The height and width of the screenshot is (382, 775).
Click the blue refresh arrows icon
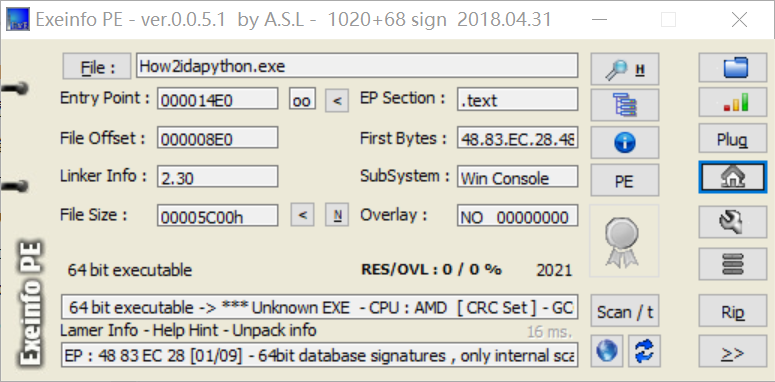645,351
